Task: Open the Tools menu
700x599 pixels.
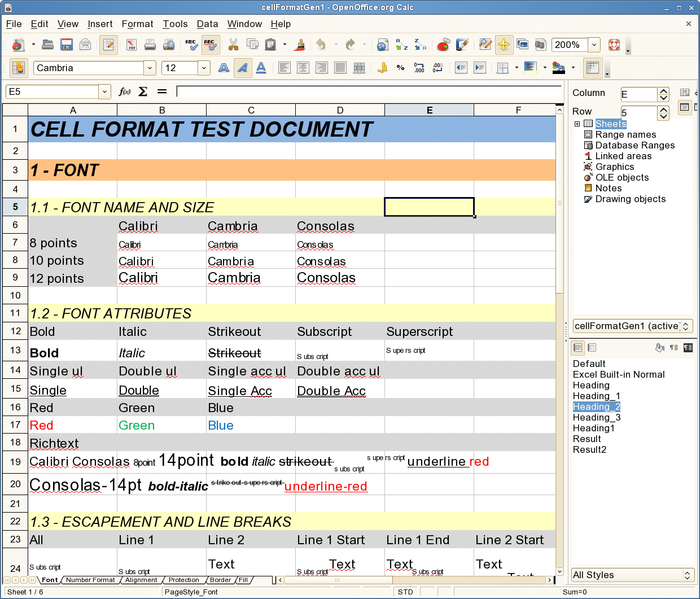Action: pyautogui.click(x=175, y=24)
